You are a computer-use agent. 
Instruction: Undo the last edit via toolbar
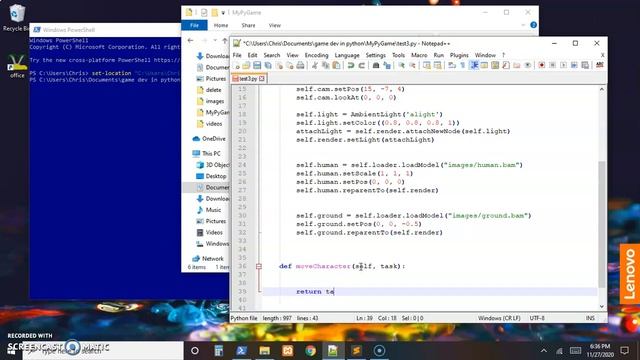351,65
